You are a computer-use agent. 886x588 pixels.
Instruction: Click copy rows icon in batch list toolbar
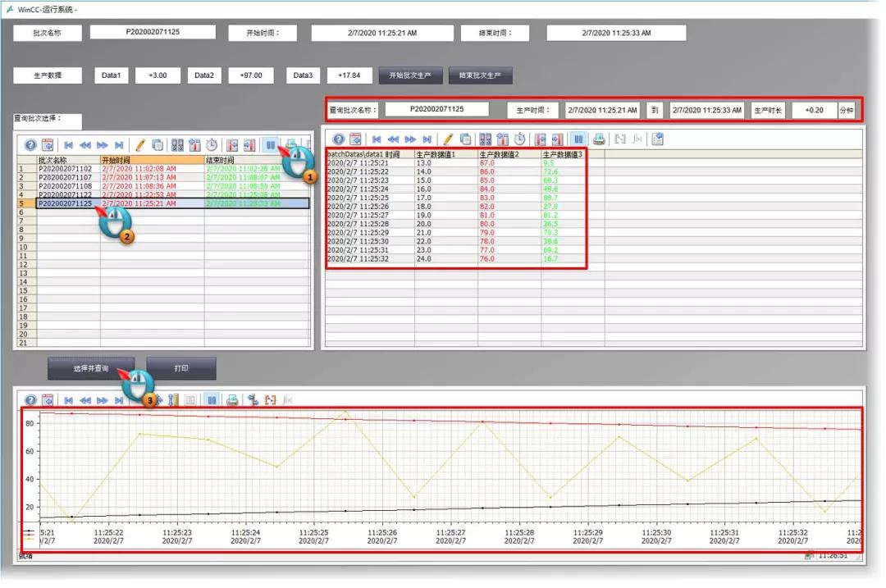[x=158, y=144]
